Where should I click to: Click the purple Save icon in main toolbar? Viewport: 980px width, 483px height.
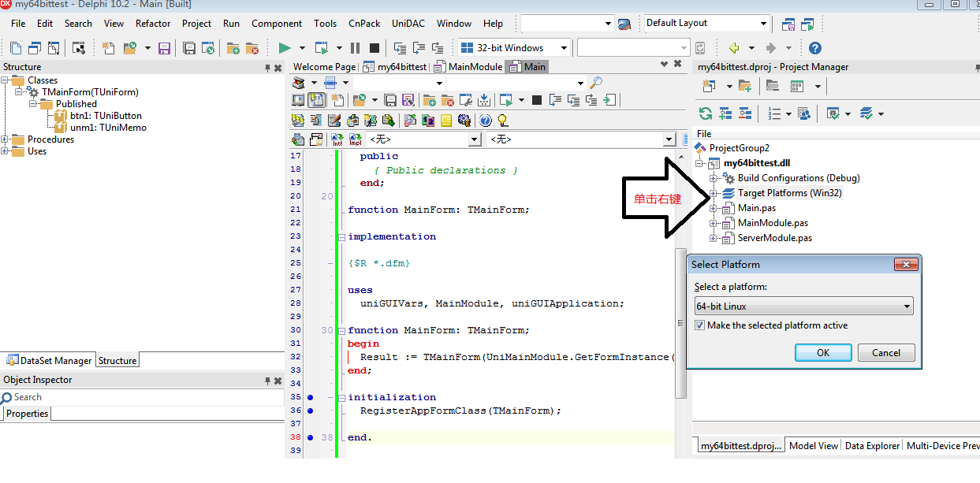tap(164, 48)
